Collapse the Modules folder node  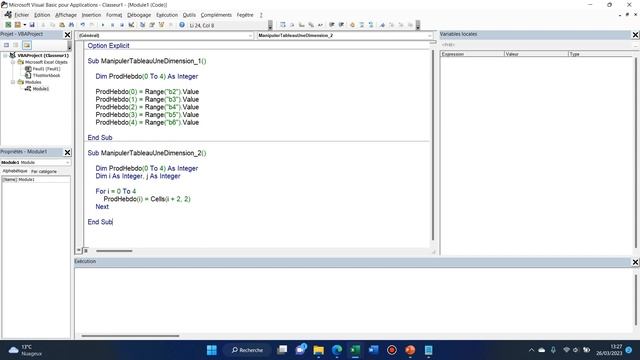[13, 82]
